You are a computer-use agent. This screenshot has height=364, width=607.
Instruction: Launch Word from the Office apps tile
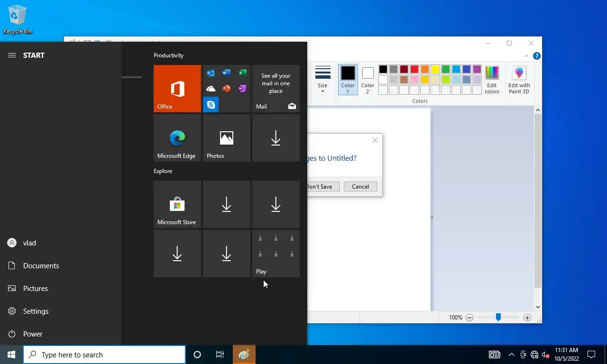coord(227,73)
